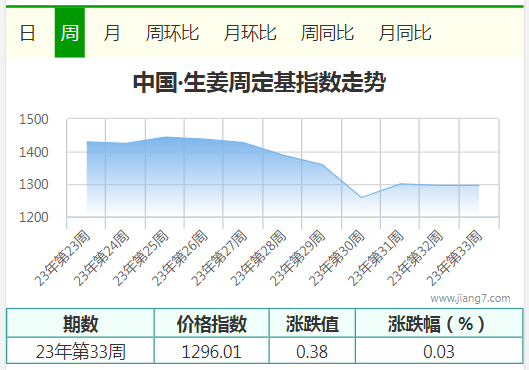Screen dimensions: 529x370
Task: Open the 月环比 tab
Action: (x=250, y=33)
